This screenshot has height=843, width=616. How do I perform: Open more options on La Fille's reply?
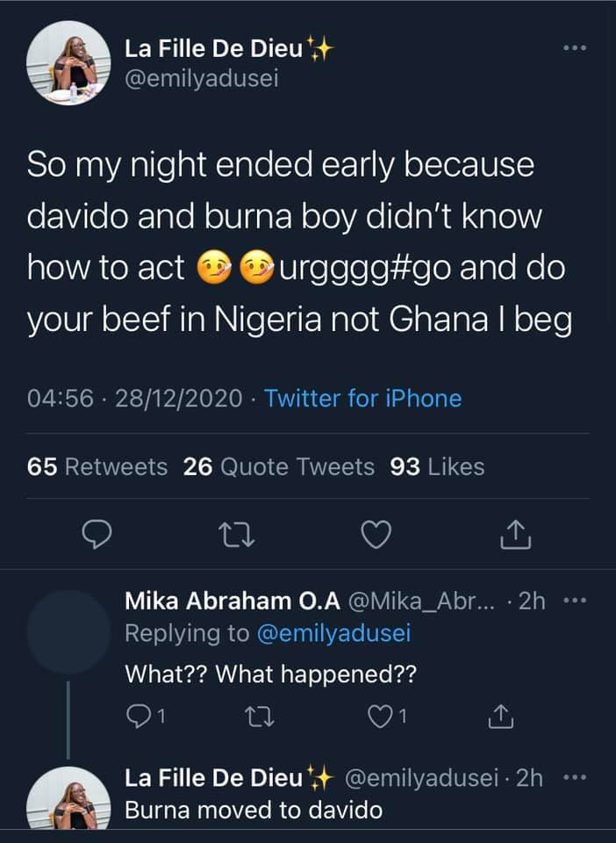tap(575, 778)
